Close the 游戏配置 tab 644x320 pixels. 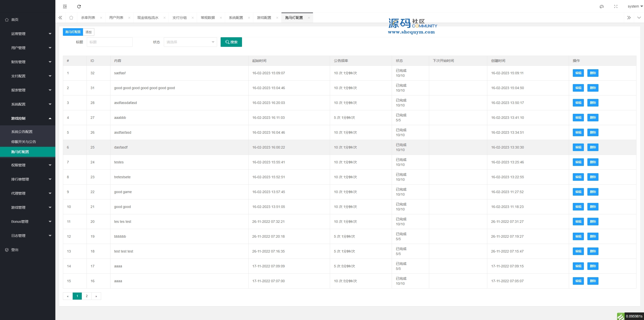click(x=277, y=18)
